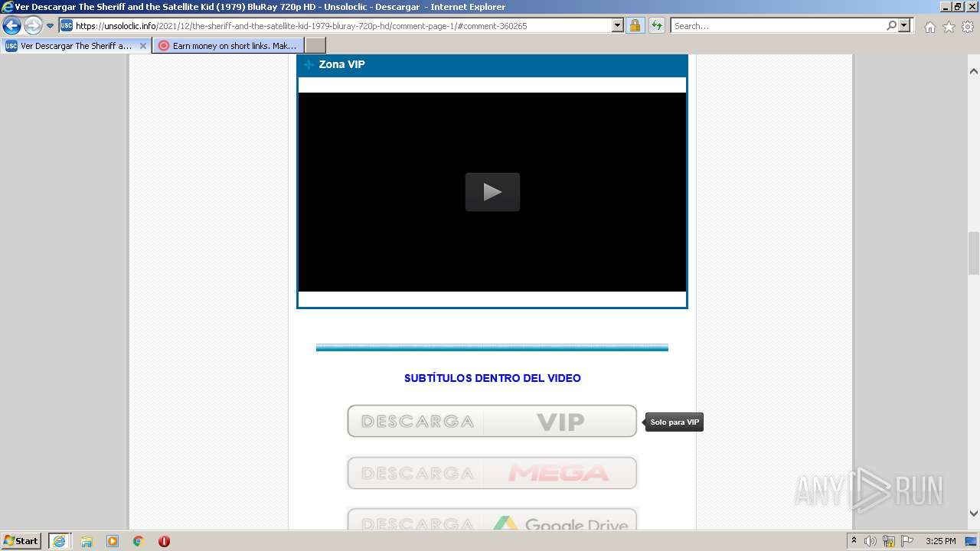
Task: Open the Windows Start menu
Action: (x=21, y=541)
